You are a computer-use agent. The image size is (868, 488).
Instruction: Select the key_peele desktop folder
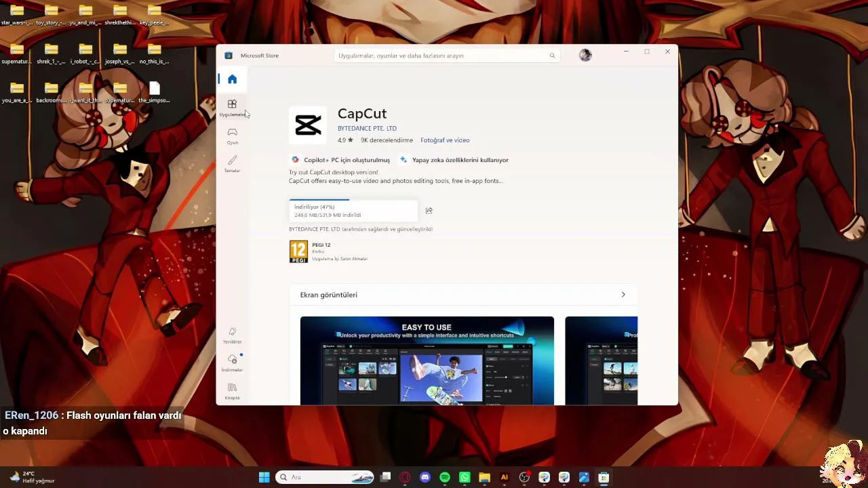(155, 15)
